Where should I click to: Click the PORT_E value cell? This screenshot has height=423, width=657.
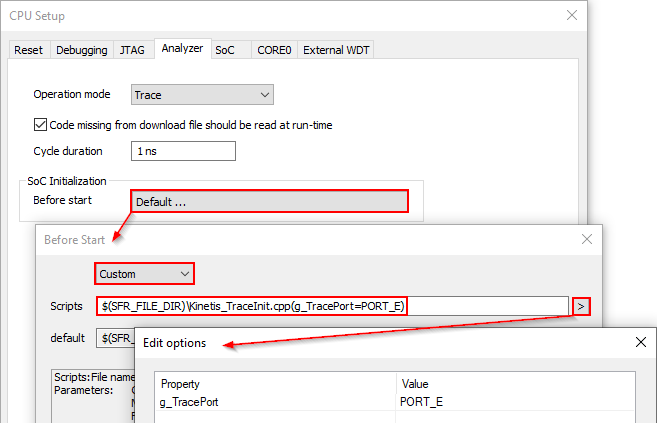tap(514, 401)
